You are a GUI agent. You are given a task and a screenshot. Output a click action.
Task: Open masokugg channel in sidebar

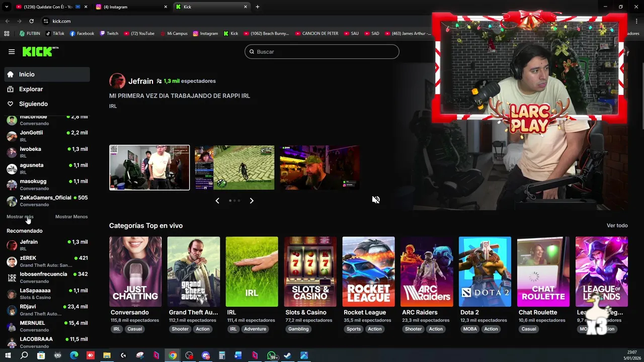click(x=47, y=185)
